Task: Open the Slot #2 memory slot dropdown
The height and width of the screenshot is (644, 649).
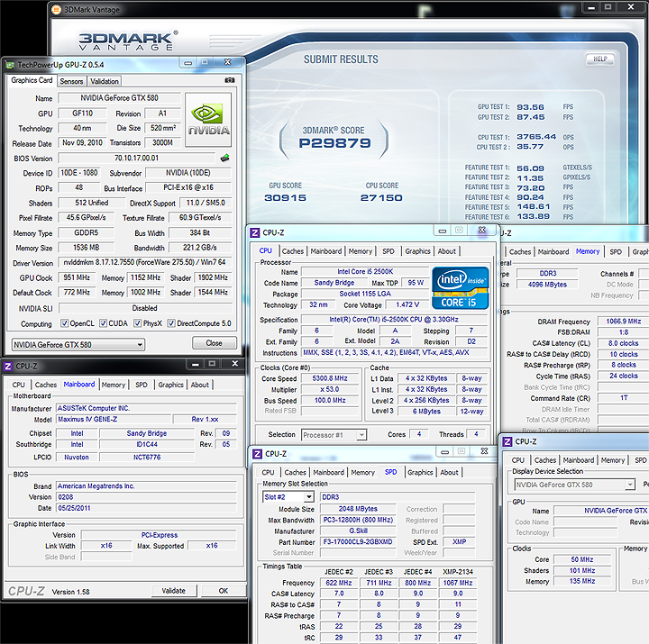Action: [288, 497]
